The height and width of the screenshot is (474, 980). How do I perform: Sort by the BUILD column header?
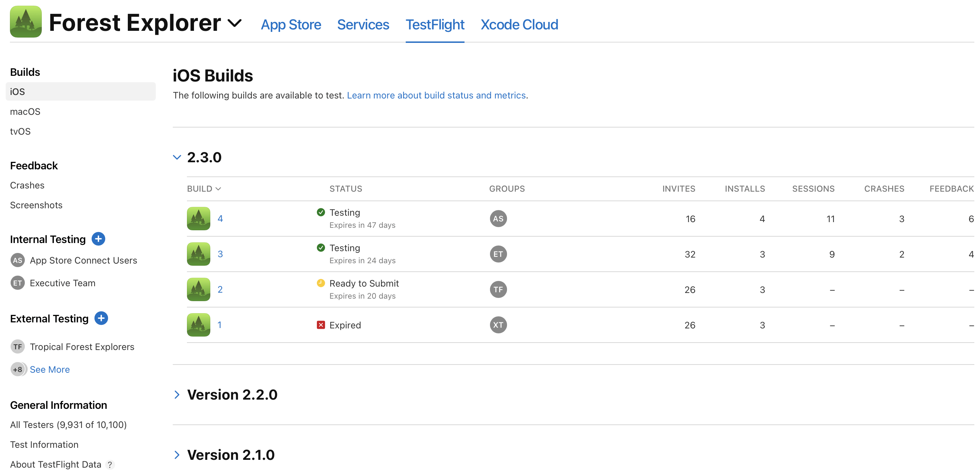[204, 189]
